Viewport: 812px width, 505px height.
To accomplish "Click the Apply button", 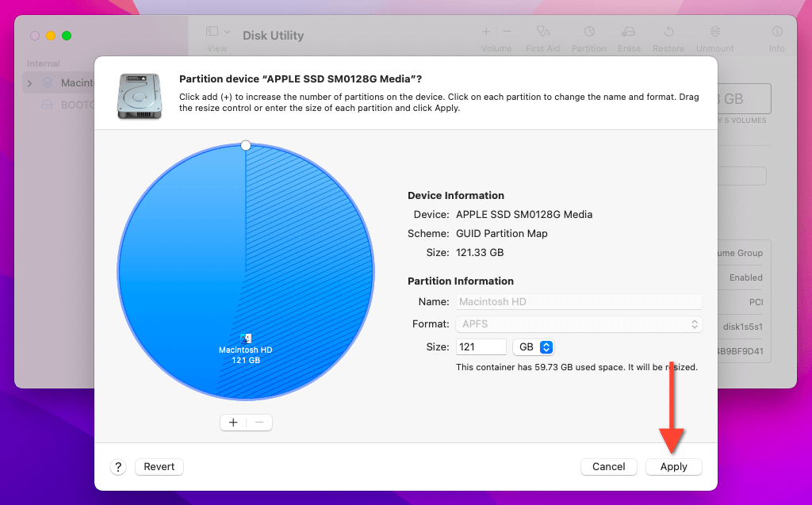I will click(x=673, y=467).
